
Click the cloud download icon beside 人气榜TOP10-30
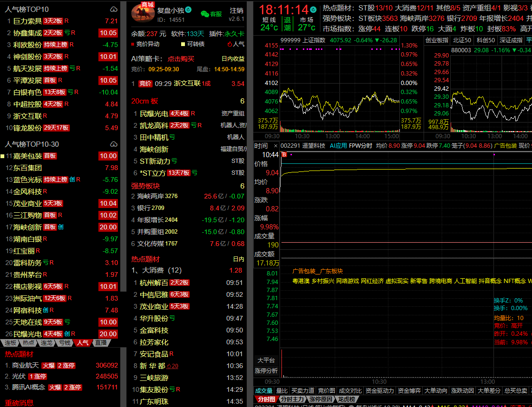click(113, 144)
